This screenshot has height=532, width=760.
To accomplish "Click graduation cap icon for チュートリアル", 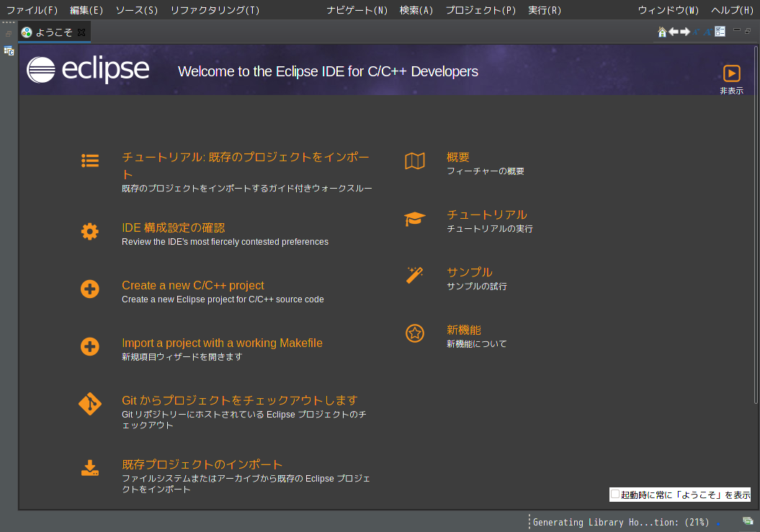I will click(x=415, y=219).
